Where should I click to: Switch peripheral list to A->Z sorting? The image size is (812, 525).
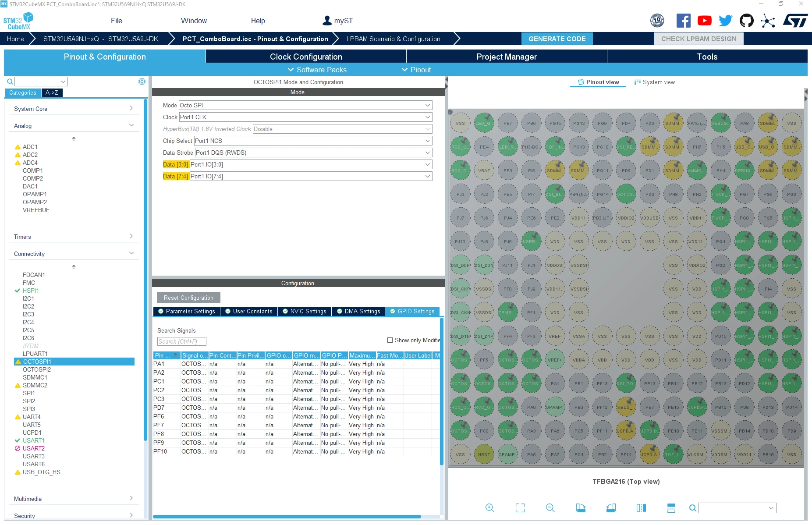pyautogui.click(x=52, y=92)
